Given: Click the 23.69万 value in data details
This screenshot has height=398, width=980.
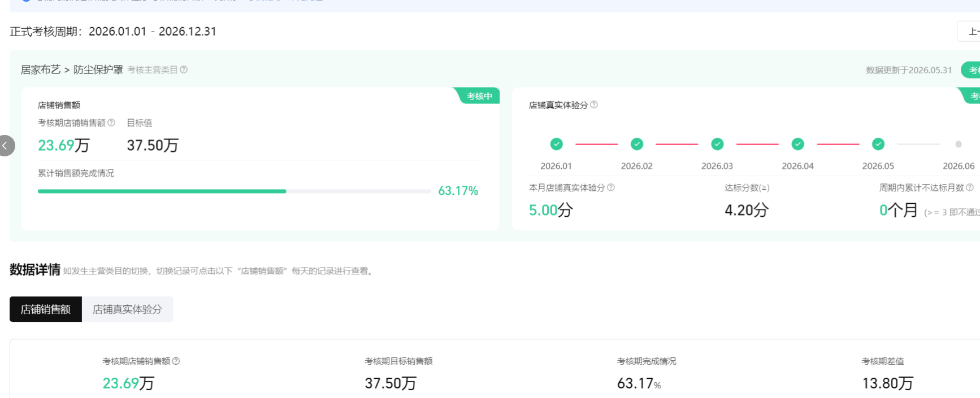Looking at the screenshot, I should [128, 383].
